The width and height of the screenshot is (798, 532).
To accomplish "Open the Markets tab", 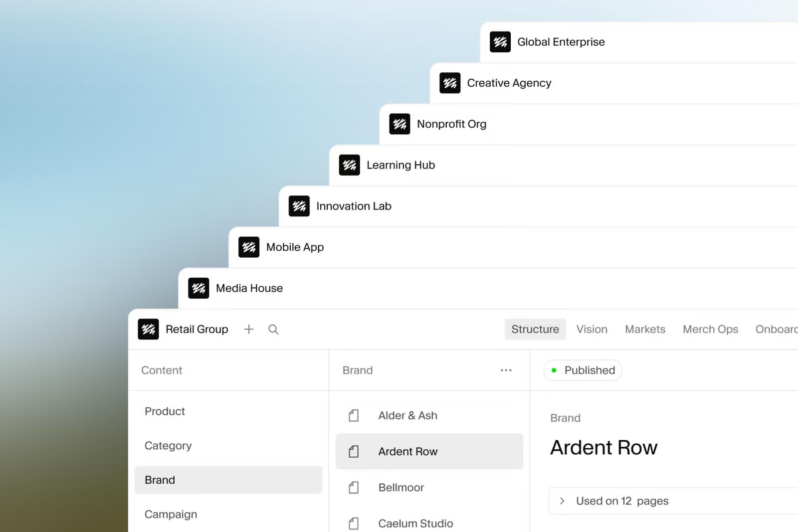I will coord(645,329).
